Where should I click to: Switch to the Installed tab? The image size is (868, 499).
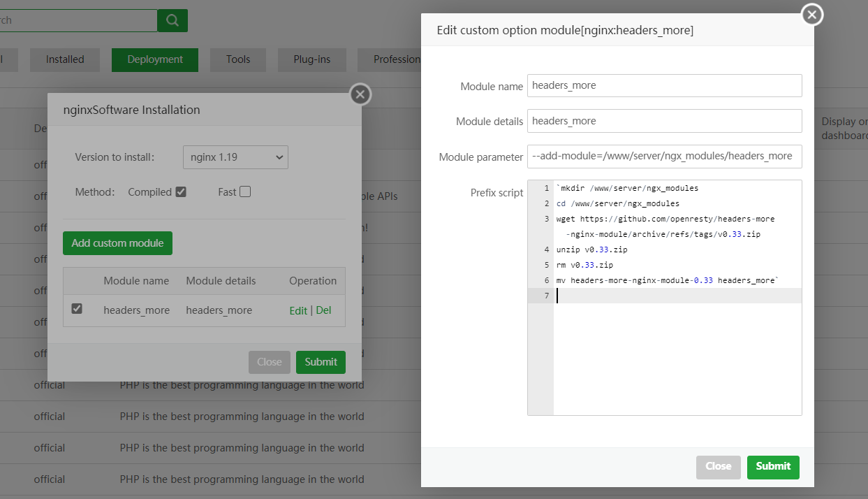click(x=65, y=59)
